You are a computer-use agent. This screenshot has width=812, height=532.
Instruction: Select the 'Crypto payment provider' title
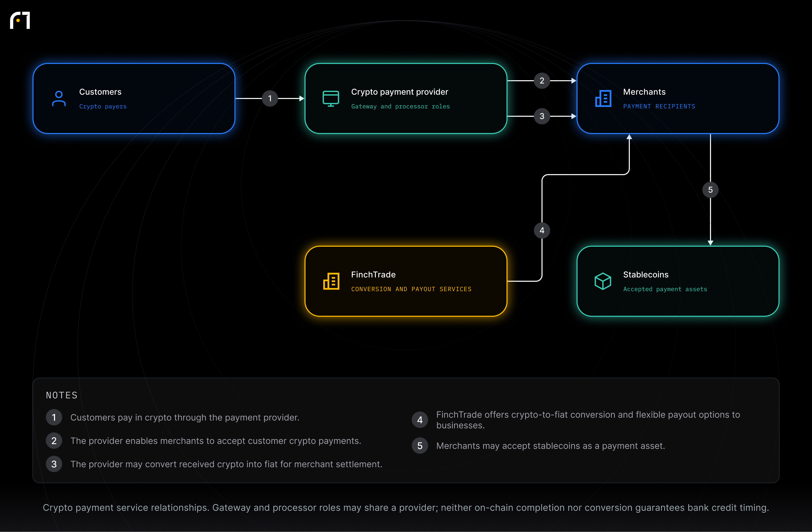coord(399,92)
